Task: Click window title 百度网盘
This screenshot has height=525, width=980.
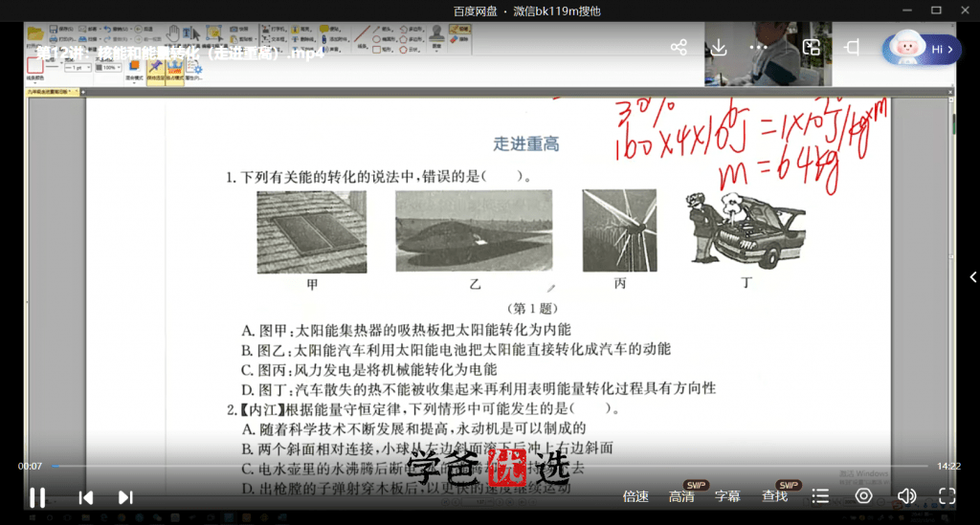Action: coord(475,11)
